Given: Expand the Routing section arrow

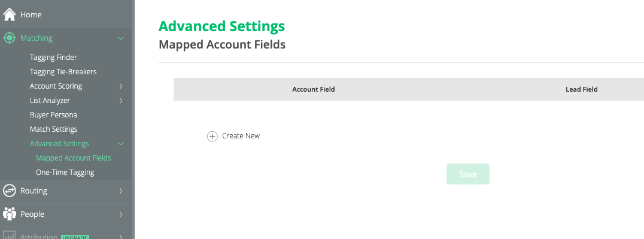Looking at the screenshot, I should [x=121, y=191].
